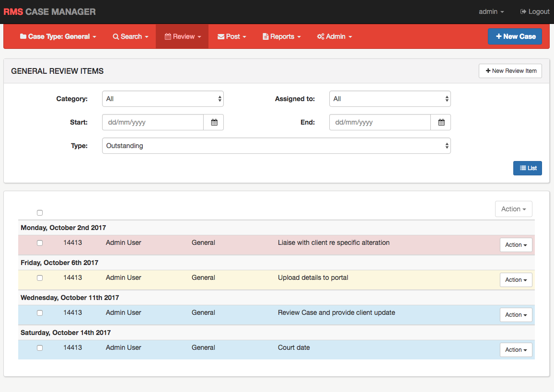The image size is (554, 392).
Task: Click the End date calendar icon
Action: pos(441,122)
